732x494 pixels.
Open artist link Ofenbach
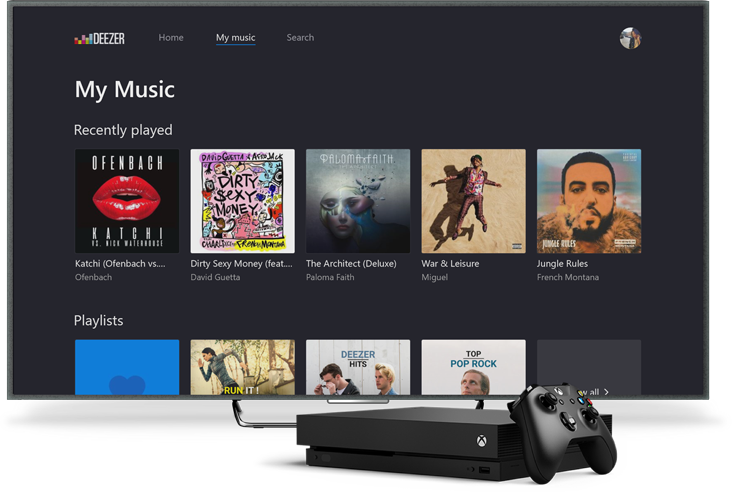click(x=93, y=277)
